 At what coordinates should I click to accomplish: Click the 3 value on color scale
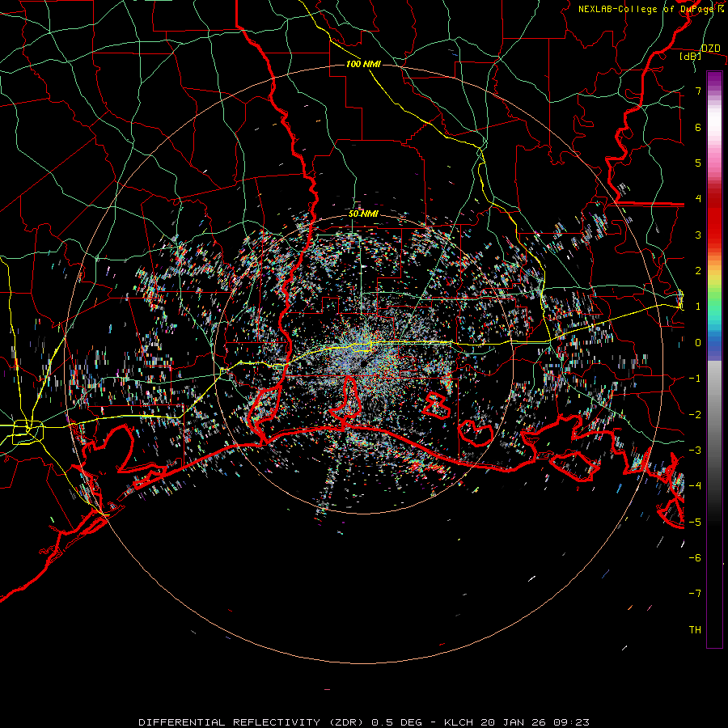click(698, 235)
